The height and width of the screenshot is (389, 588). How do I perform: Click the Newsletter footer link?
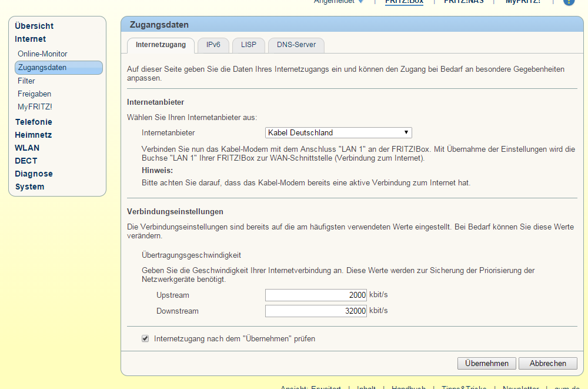pos(520,387)
